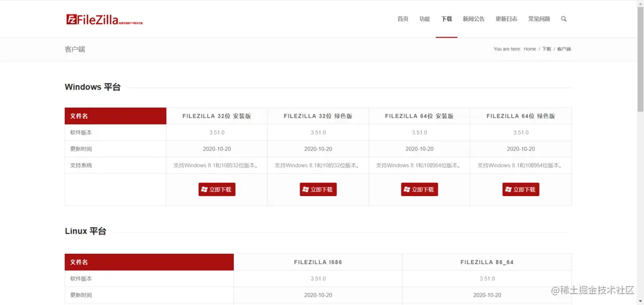Image resolution: width=644 pixels, height=305 pixels.
Task: Click the Windows logo inside the 32位 绿色版 download button
Action: point(305,189)
